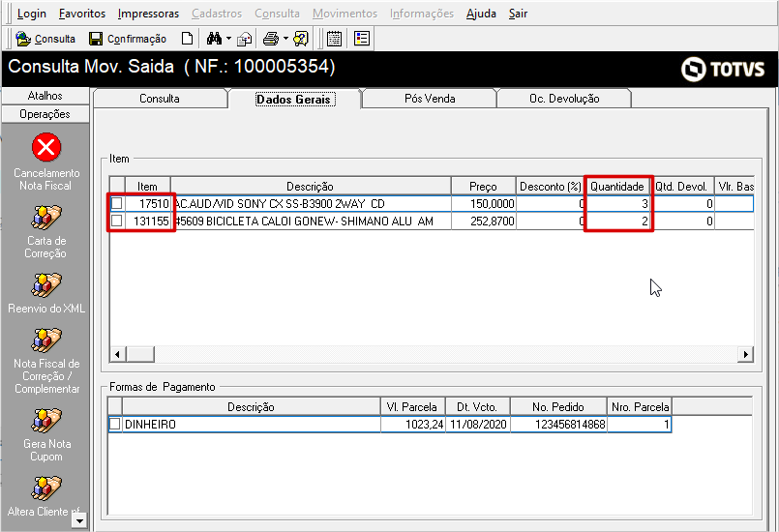This screenshot has width=779, height=532.
Task: Tick the checkbox for item 17510
Action: pos(117,203)
